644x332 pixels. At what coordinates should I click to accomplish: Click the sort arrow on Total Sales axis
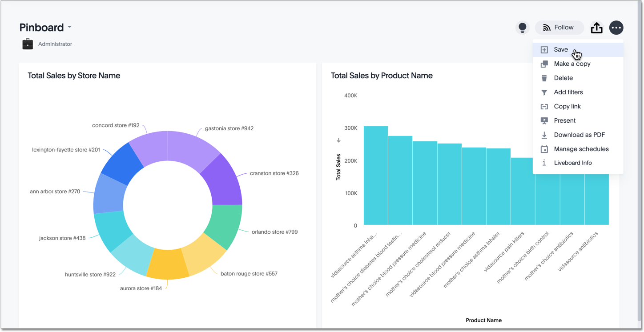pyautogui.click(x=338, y=140)
